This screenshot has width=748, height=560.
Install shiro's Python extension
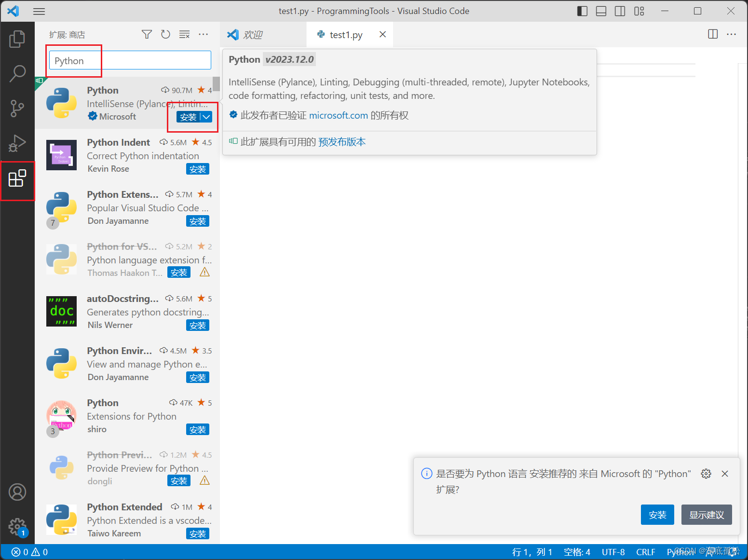pos(198,429)
